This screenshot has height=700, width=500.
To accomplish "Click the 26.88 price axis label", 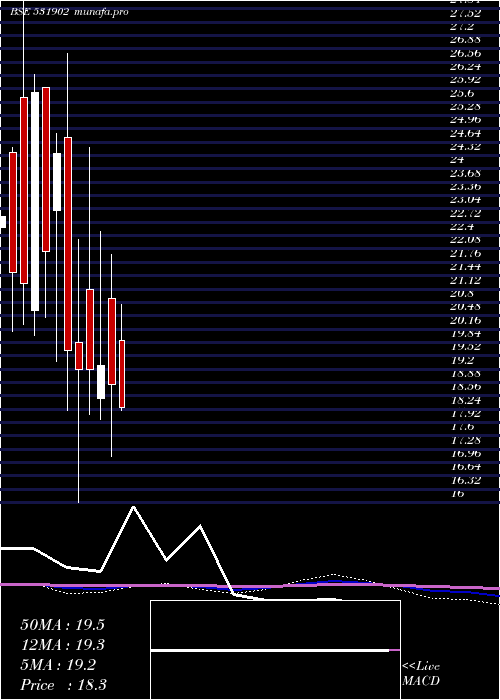I will [x=466, y=40].
